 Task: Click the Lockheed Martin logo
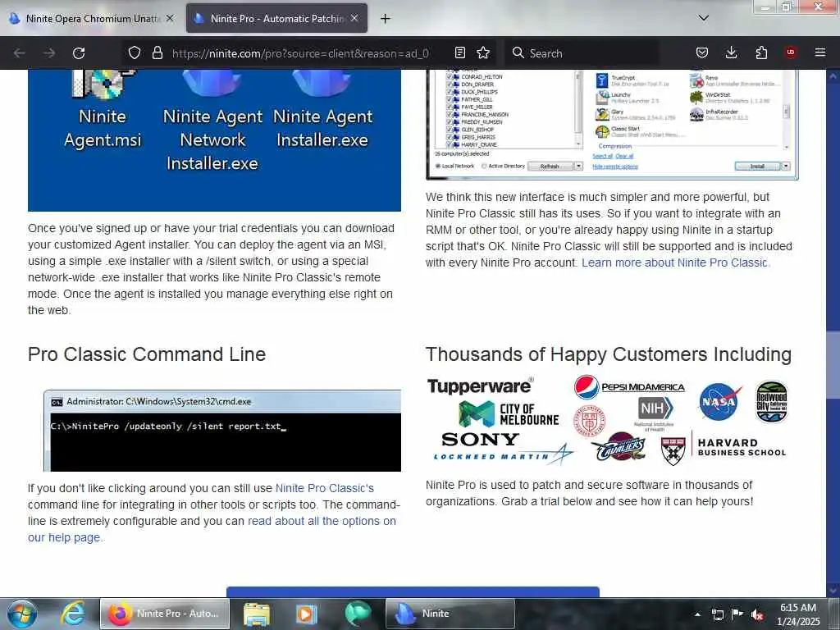(x=503, y=455)
